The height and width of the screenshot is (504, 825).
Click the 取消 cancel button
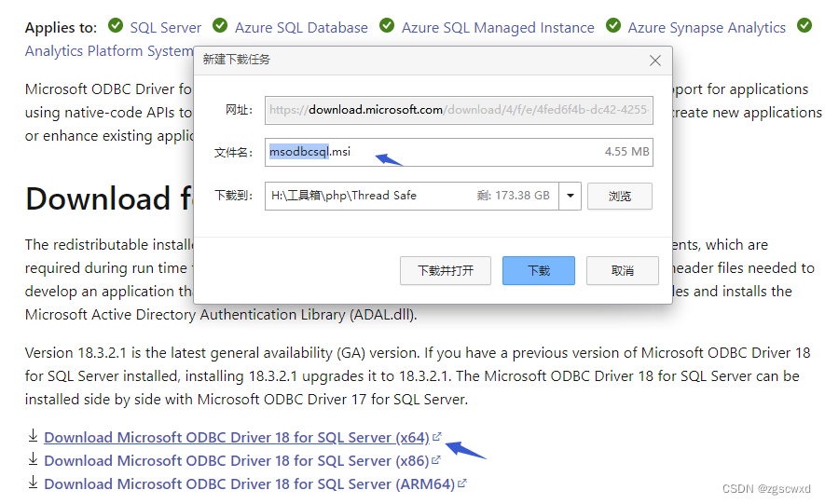[623, 271]
